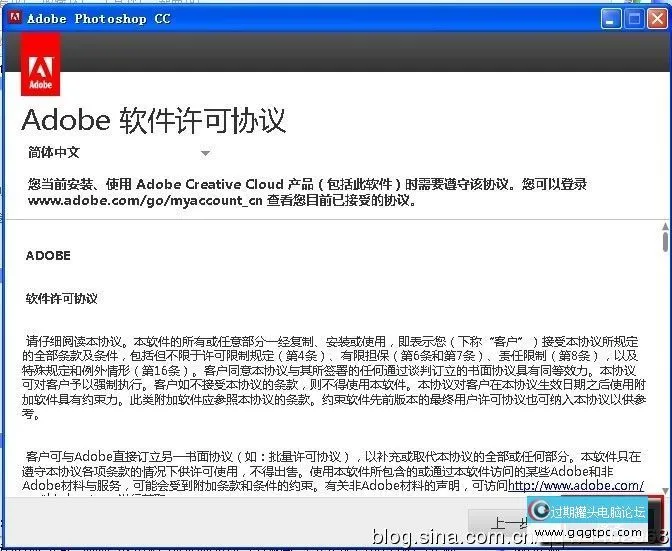Screen dimensions: 672x551
Task: Minimize the Adobe Photoshop CC window
Action: (x=611, y=18)
